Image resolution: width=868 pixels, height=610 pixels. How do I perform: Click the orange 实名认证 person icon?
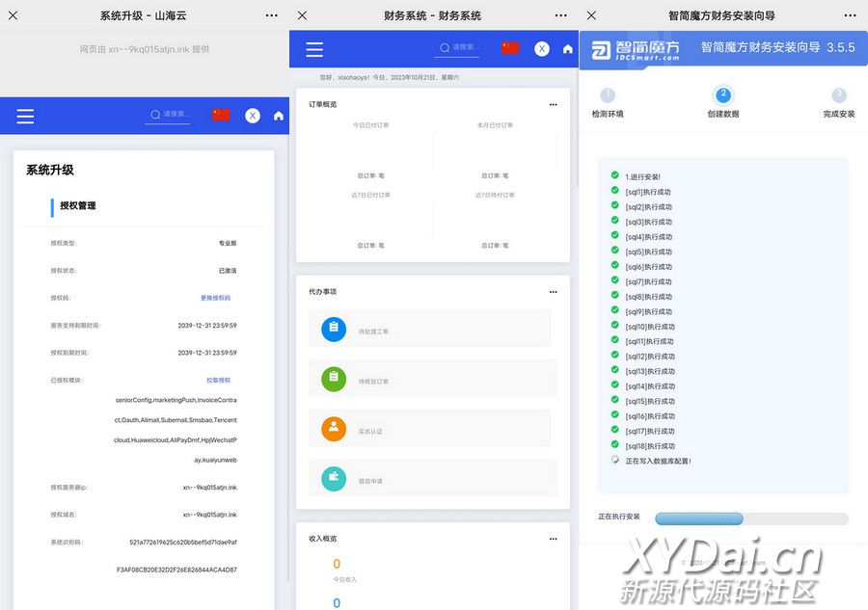click(334, 429)
